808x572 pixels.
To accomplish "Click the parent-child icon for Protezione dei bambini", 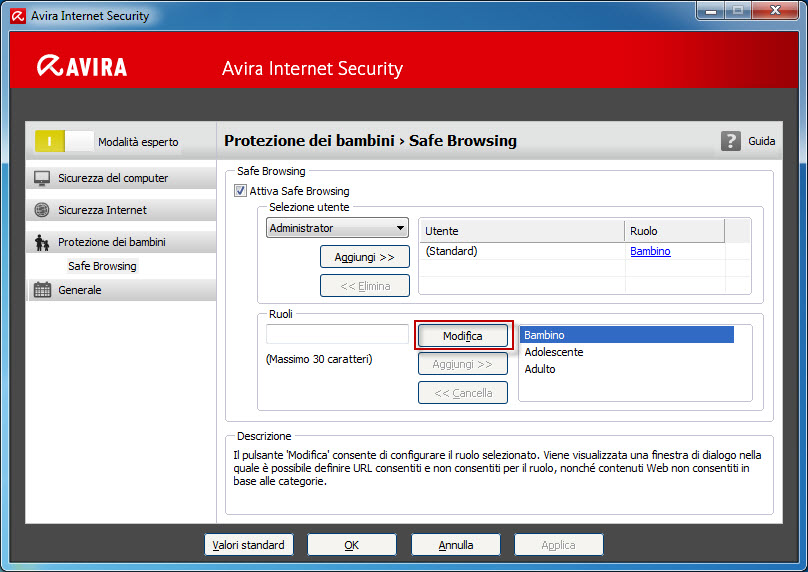I will [x=42, y=242].
